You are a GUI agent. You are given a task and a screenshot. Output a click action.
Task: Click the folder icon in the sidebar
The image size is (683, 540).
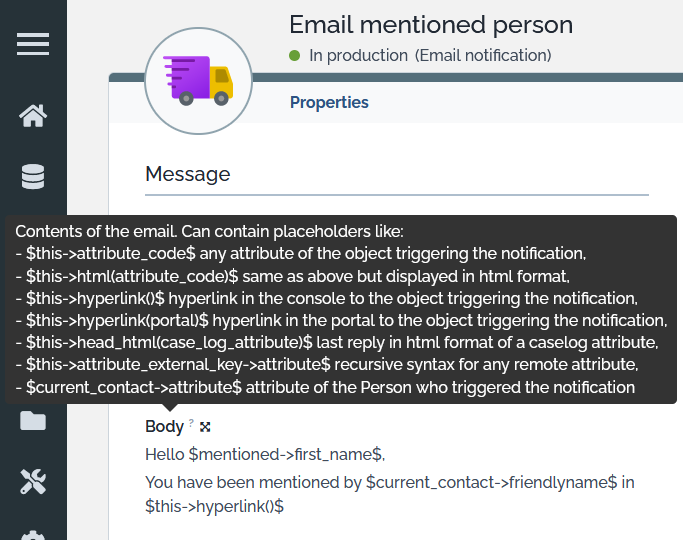coord(33,421)
